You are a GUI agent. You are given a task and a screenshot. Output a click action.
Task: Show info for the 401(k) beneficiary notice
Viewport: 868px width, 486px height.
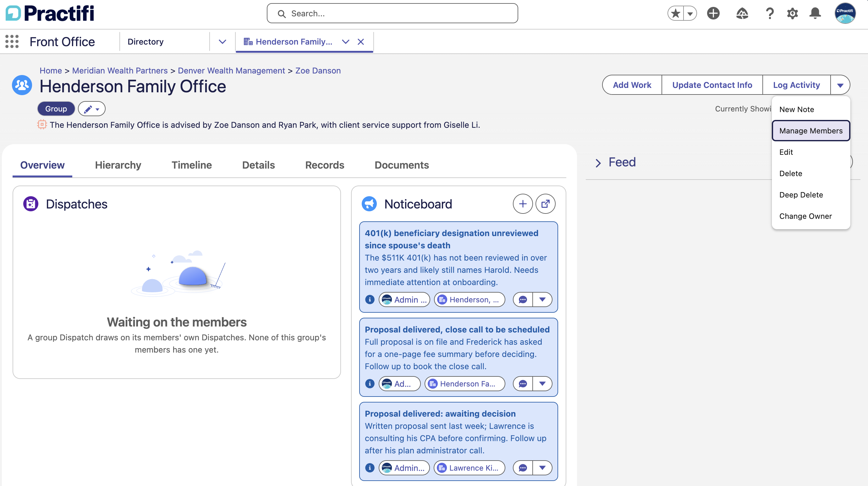pos(370,300)
